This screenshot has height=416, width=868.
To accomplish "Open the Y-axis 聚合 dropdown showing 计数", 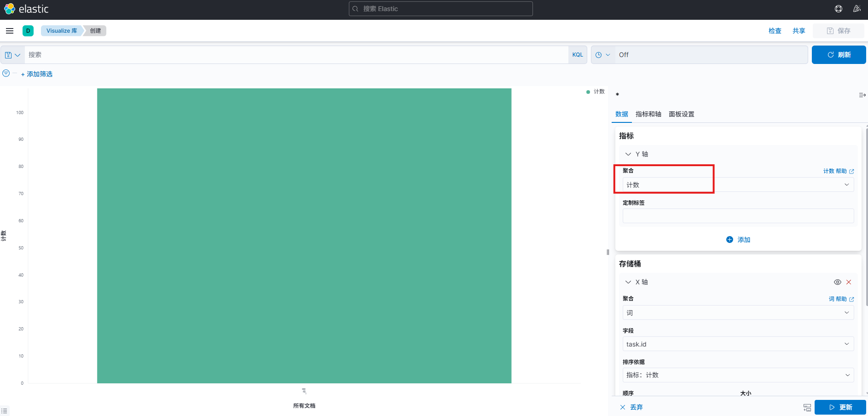I will point(738,185).
